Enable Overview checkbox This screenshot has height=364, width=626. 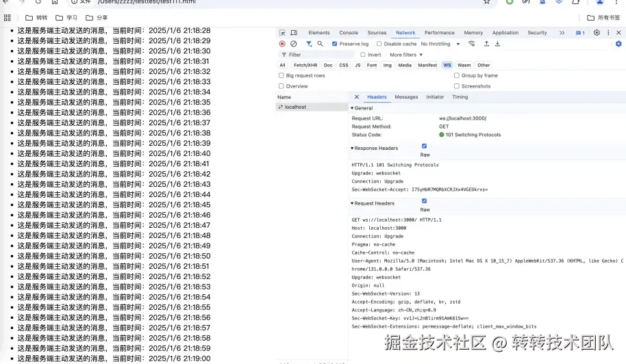pyautogui.click(x=281, y=86)
